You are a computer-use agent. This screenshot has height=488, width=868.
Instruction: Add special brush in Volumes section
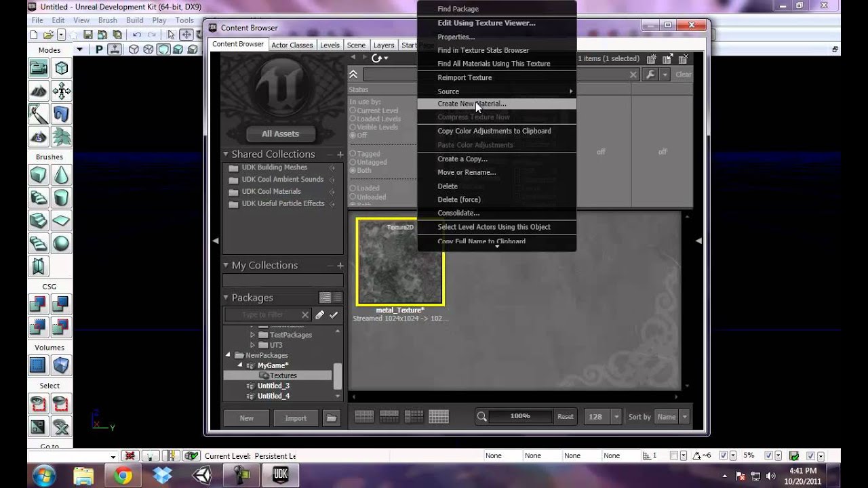tap(38, 366)
